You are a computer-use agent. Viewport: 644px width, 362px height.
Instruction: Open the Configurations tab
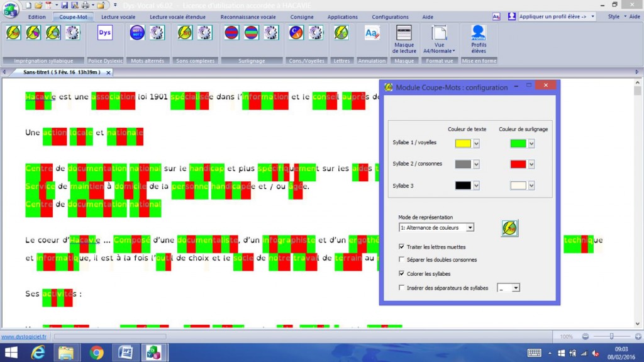tap(390, 17)
